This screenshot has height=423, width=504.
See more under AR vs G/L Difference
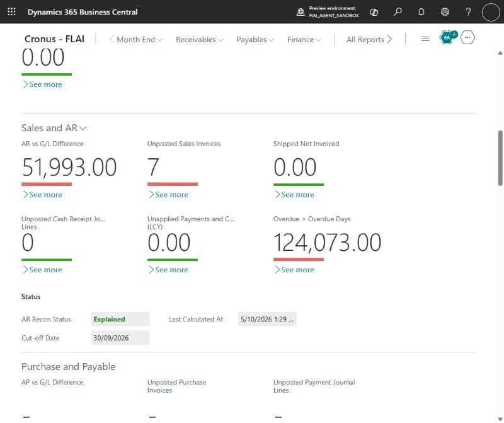click(42, 195)
